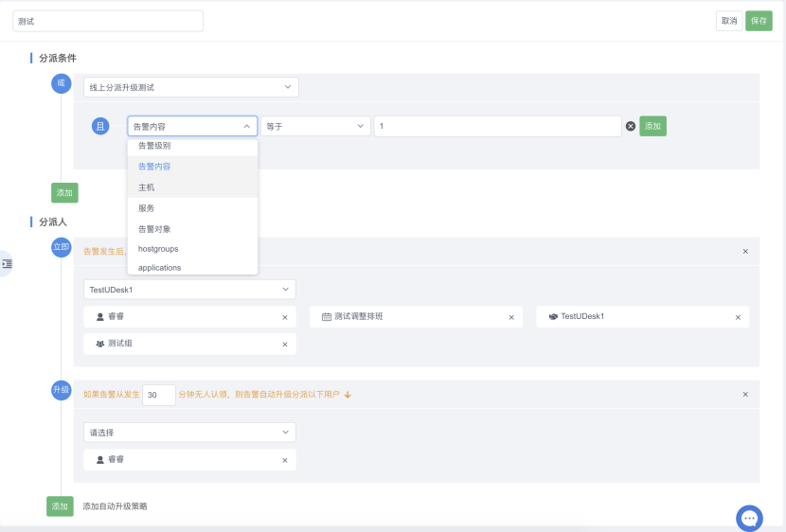
Task: Expand the left sidebar menu toggle
Action: click(7, 263)
